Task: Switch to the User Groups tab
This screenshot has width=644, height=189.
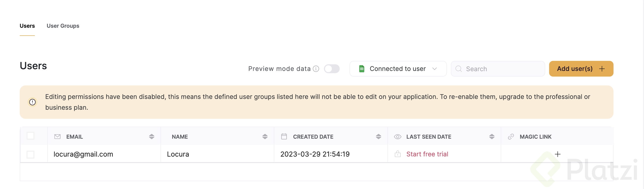Action: pos(63,26)
